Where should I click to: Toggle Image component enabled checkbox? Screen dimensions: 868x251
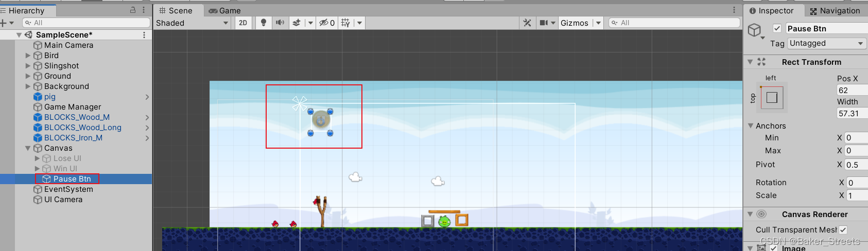coord(773,248)
